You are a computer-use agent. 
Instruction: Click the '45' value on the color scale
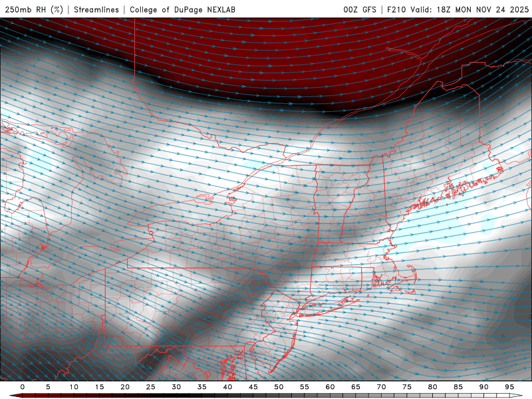click(x=253, y=387)
